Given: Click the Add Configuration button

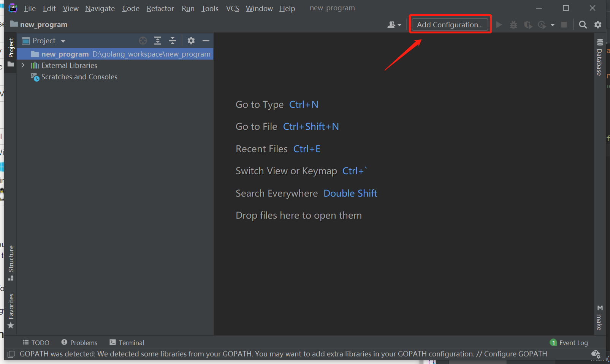Looking at the screenshot, I should (x=450, y=25).
